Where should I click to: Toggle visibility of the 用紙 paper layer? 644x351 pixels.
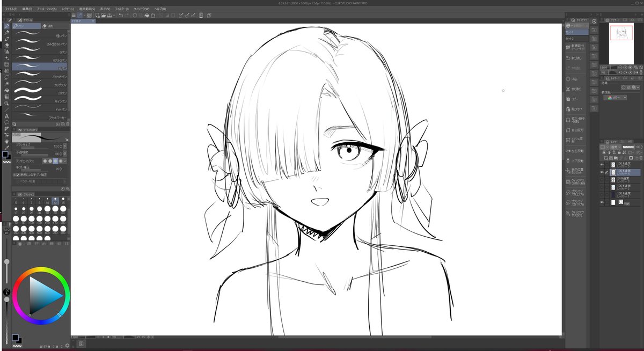click(x=602, y=202)
